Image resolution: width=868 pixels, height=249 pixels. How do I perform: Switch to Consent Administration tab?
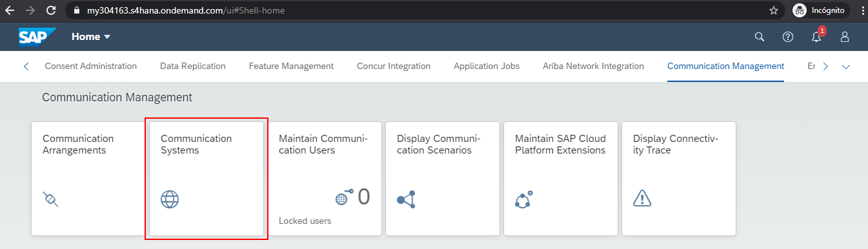(91, 66)
